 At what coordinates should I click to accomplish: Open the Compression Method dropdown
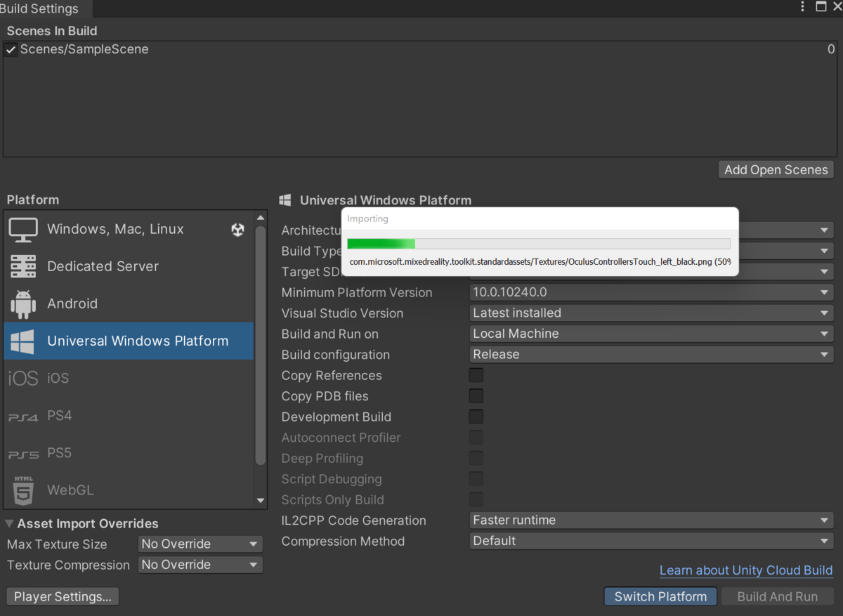tap(651, 541)
